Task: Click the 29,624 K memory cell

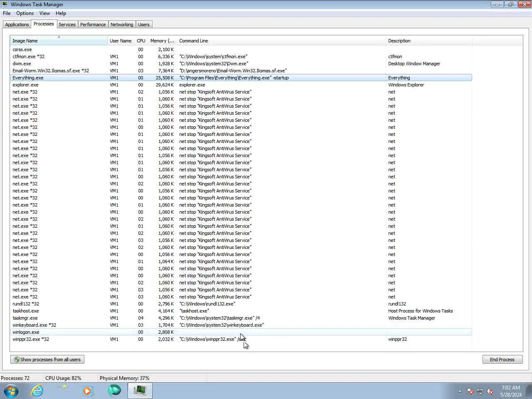Action: coord(165,85)
